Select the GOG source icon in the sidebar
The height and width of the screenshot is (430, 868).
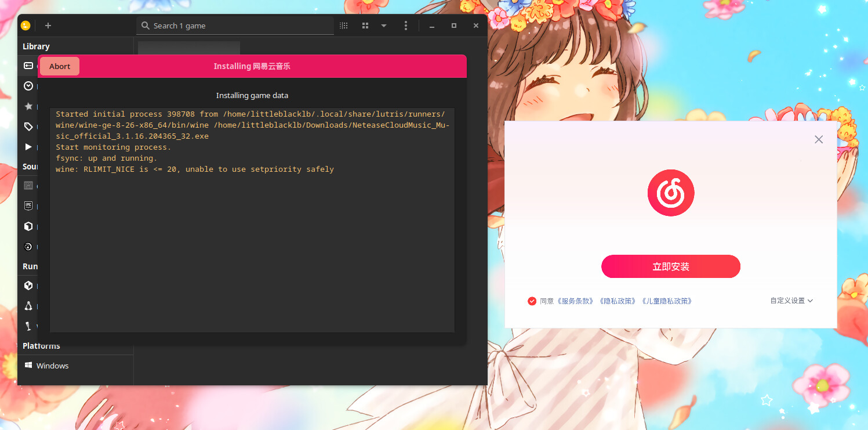(28, 186)
